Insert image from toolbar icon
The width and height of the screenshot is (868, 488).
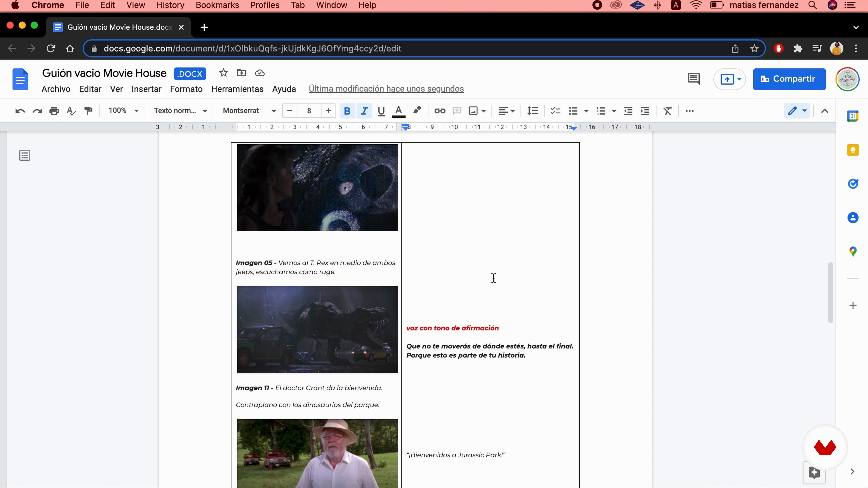click(473, 111)
